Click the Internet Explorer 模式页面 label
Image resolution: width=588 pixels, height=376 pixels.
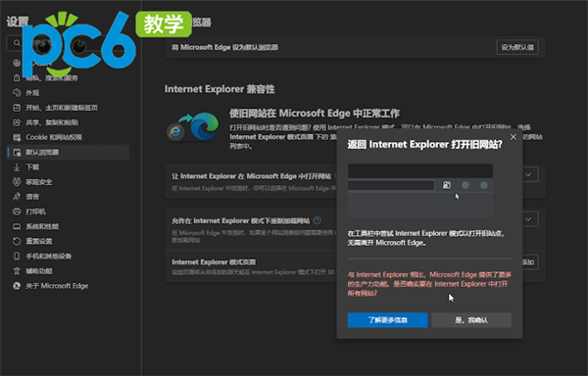click(214, 261)
